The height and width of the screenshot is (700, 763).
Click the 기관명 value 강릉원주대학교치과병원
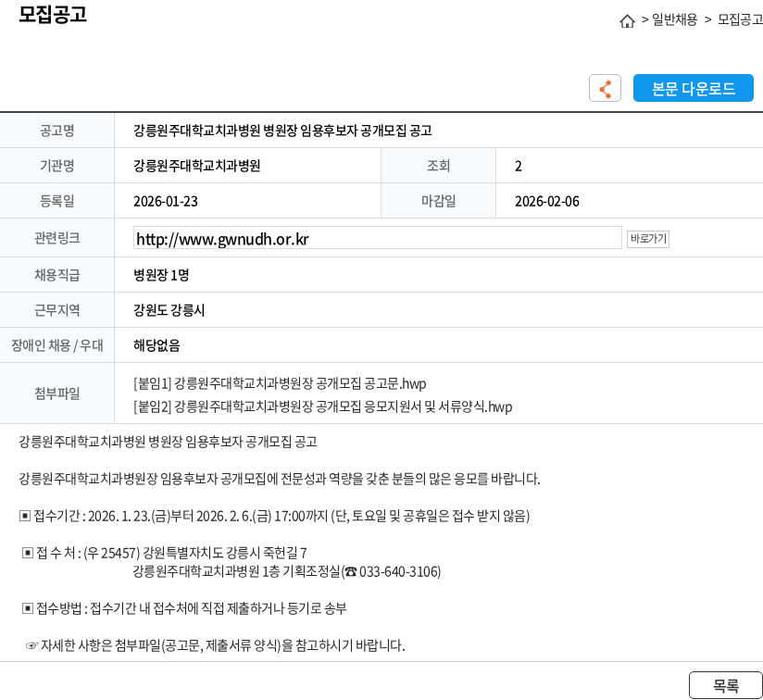pyautogui.click(x=196, y=166)
